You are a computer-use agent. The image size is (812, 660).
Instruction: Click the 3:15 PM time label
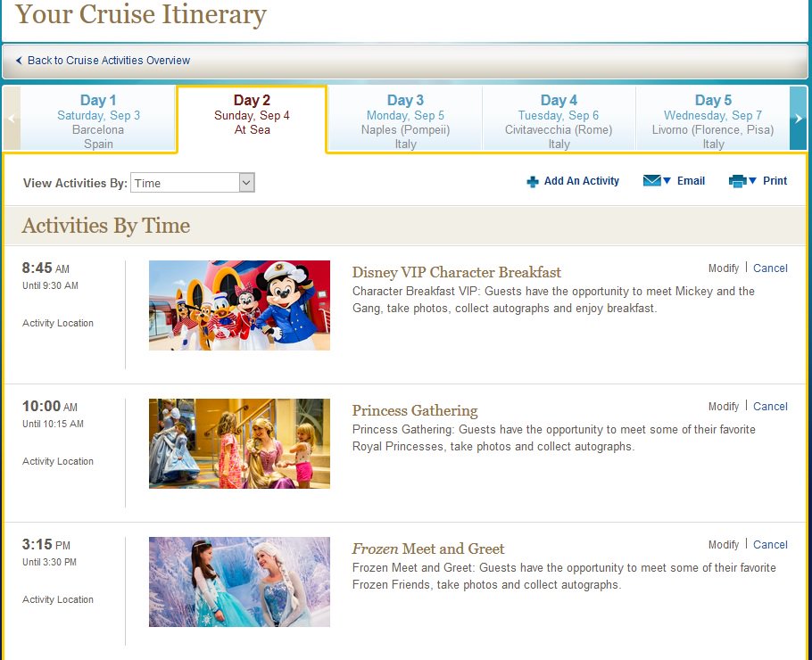click(46, 545)
